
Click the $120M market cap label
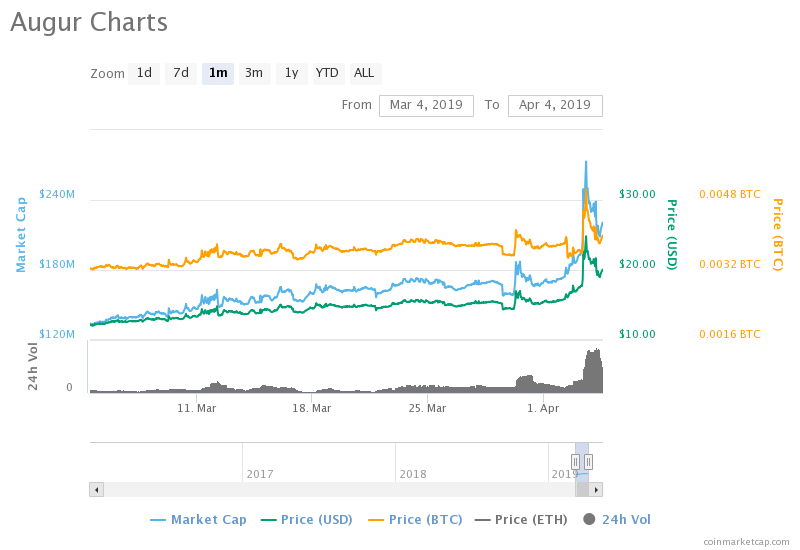[x=57, y=334]
